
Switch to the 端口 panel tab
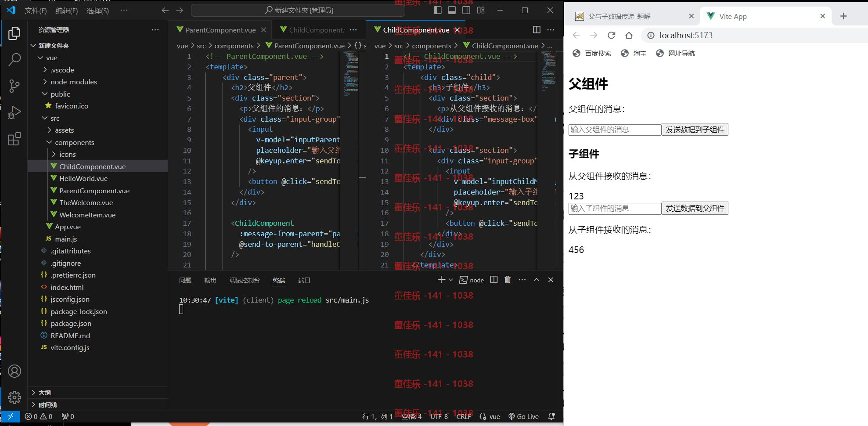coord(304,280)
